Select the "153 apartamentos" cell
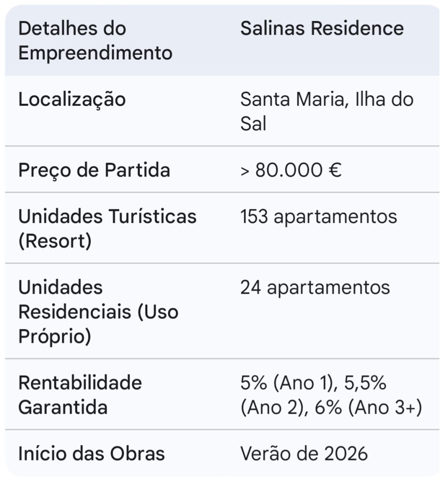 click(318, 217)
